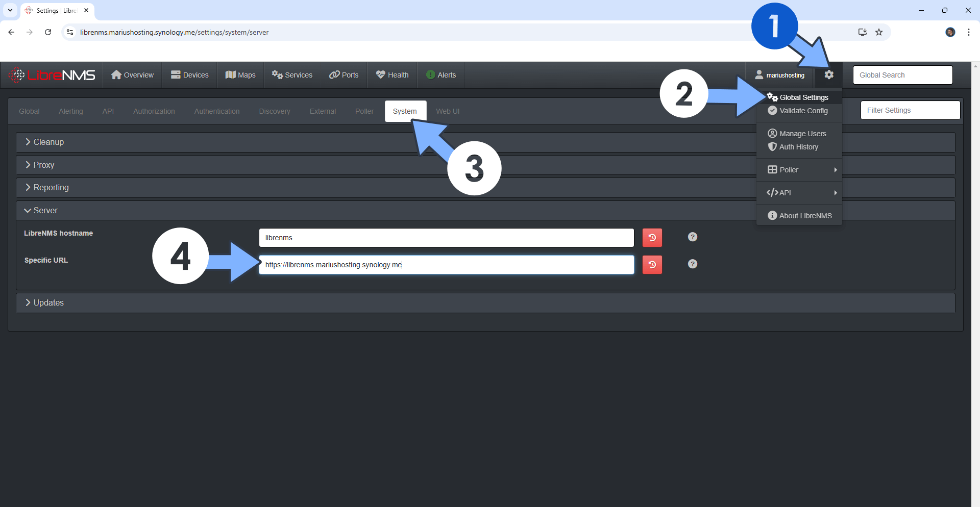Image resolution: width=980 pixels, height=507 pixels.
Task: Click the LibreNMS logo
Action: (x=52, y=75)
